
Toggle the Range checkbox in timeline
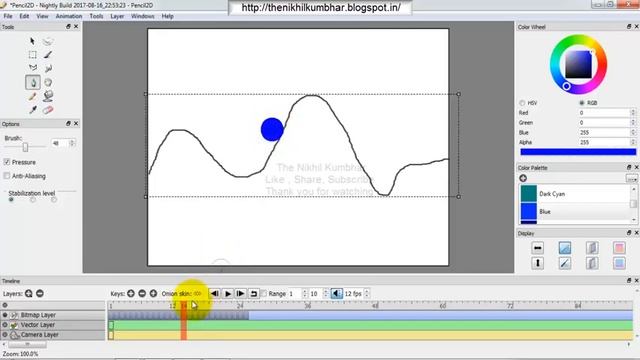click(x=264, y=293)
